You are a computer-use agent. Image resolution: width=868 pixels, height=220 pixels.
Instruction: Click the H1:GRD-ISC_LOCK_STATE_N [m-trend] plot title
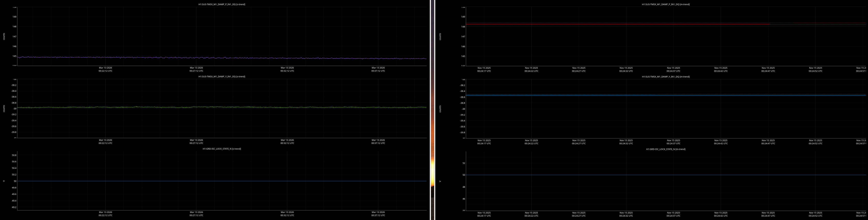point(665,149)
